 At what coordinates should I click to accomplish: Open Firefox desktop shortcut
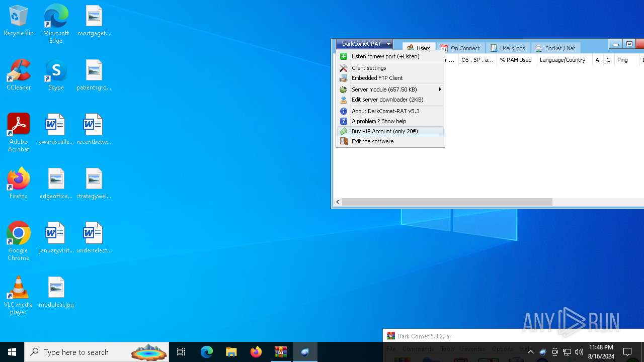coord(19,184)
